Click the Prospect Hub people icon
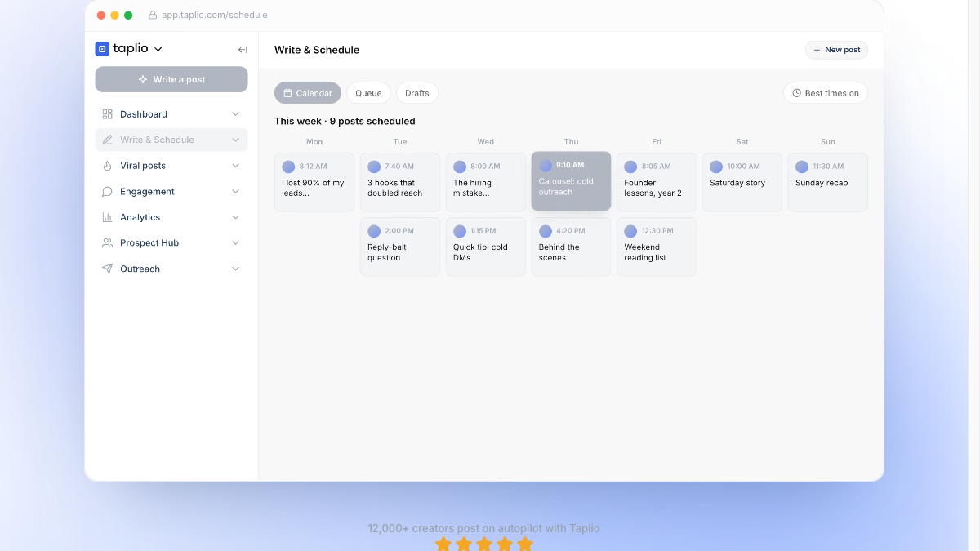The image size is (980, 551). click(107, 243)
